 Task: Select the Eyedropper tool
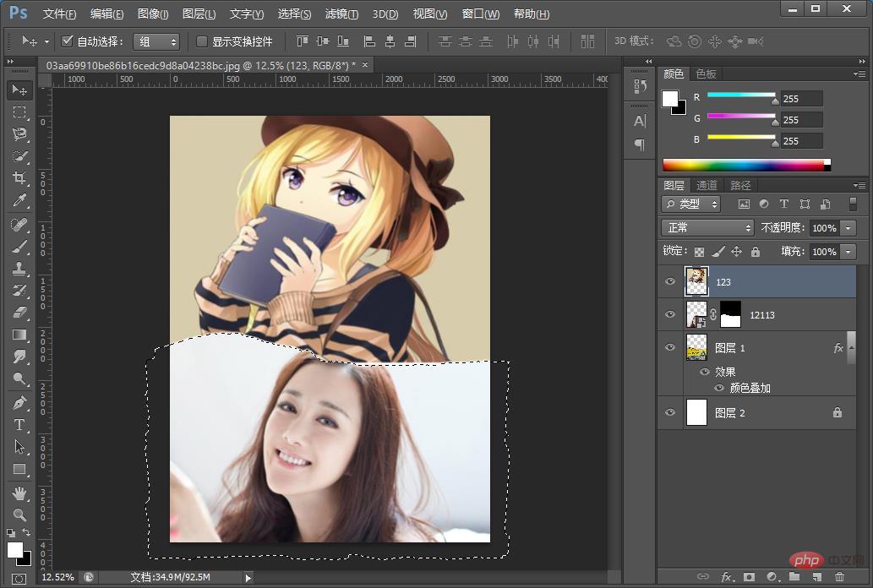pyautogui.click(x=19, y=201)
